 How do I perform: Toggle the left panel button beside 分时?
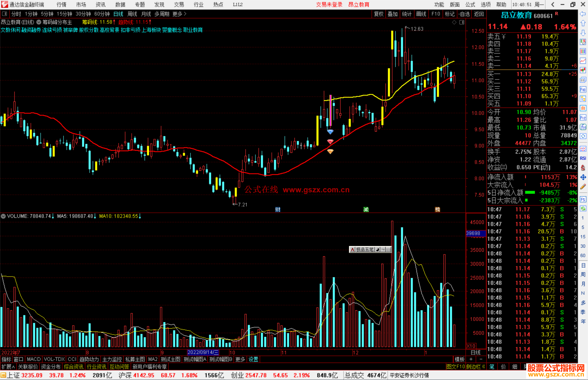(x=5, y=14)
